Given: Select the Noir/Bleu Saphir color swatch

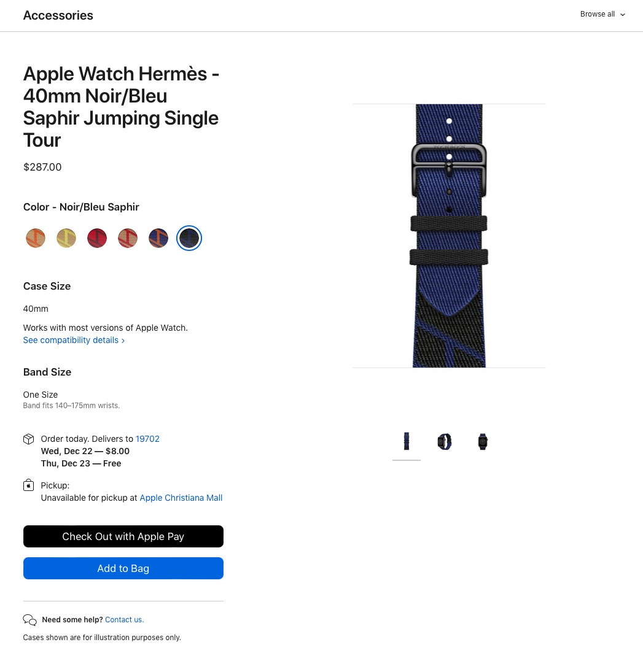Looking at the screenshot, I should pyautogui.click(x=189, y=238).
